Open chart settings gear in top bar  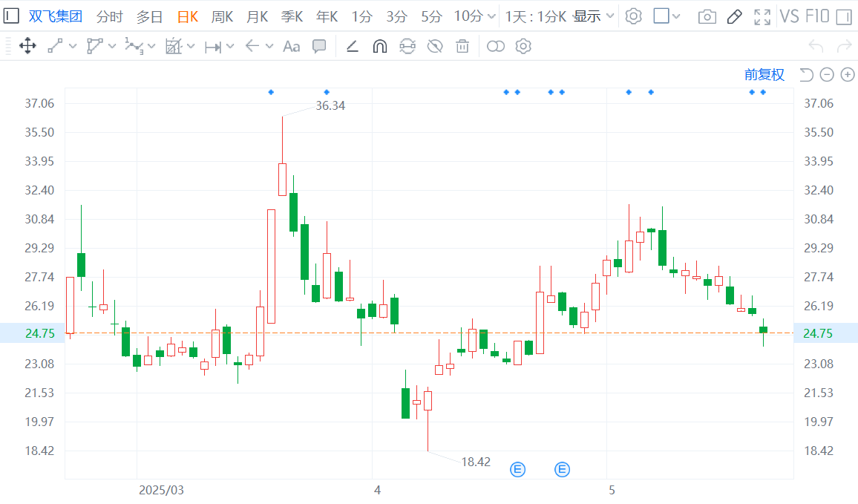[x=633, y=16]
